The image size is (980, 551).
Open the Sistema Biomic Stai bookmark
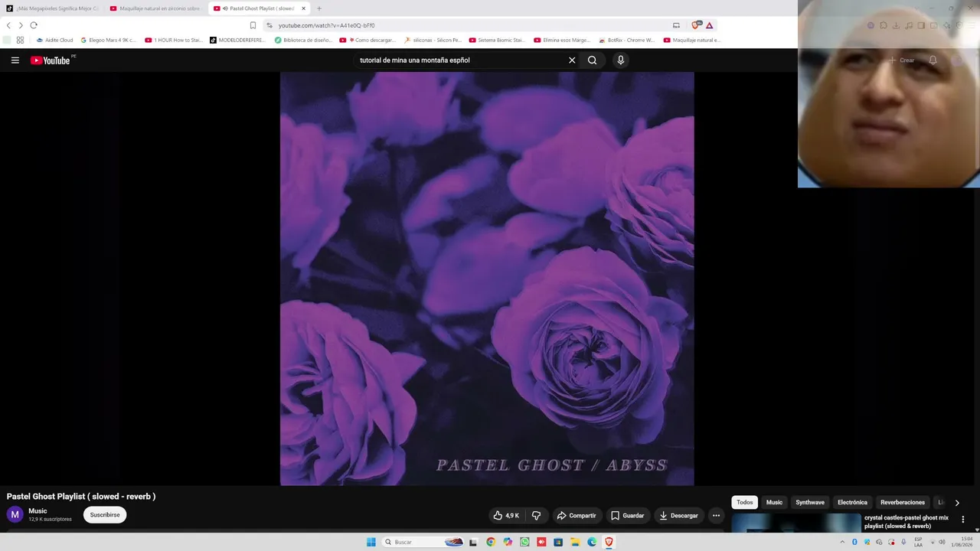click(497, 40)
